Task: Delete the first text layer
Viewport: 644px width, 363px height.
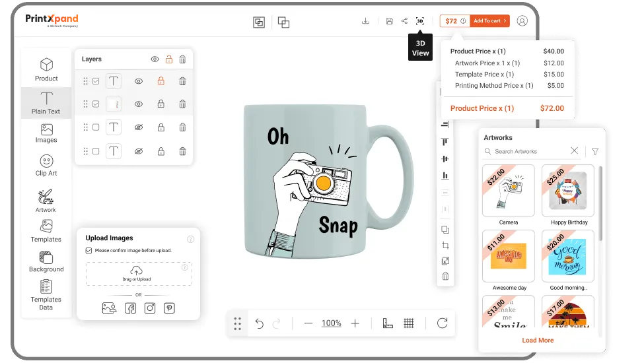Action: tap(182, 81)
